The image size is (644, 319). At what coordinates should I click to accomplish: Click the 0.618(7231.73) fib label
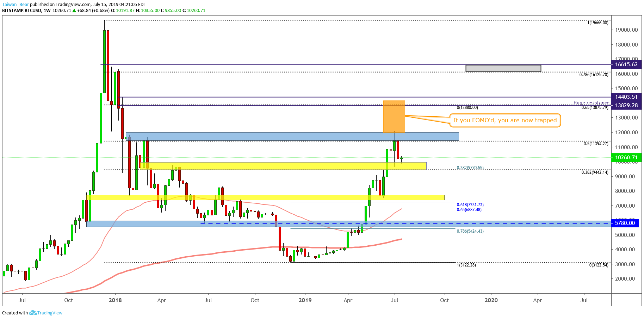pos(470,205)
